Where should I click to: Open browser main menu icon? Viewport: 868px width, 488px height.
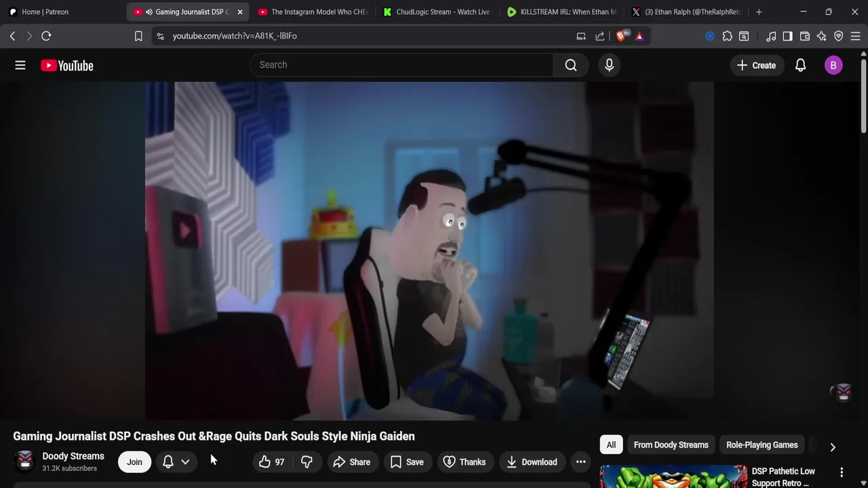856,36
